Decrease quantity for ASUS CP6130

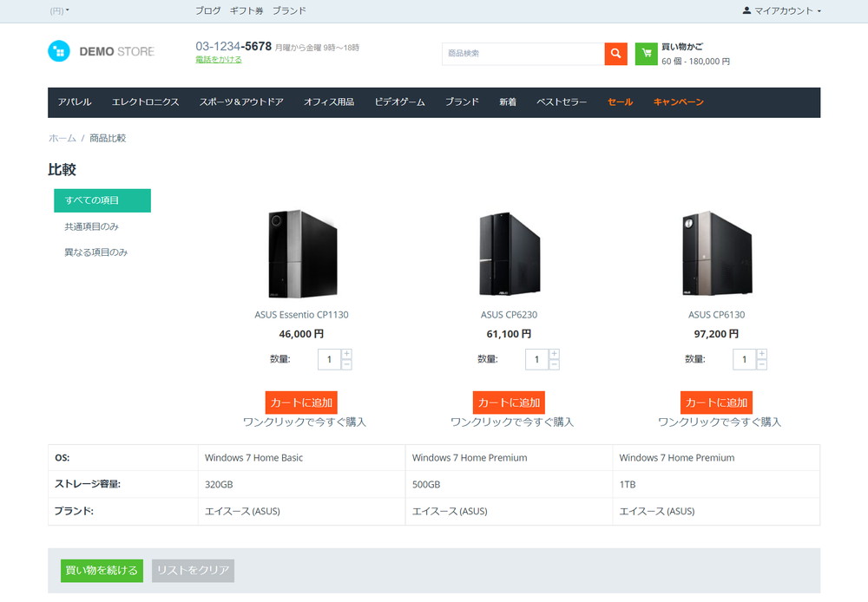(x=762, y=364)
